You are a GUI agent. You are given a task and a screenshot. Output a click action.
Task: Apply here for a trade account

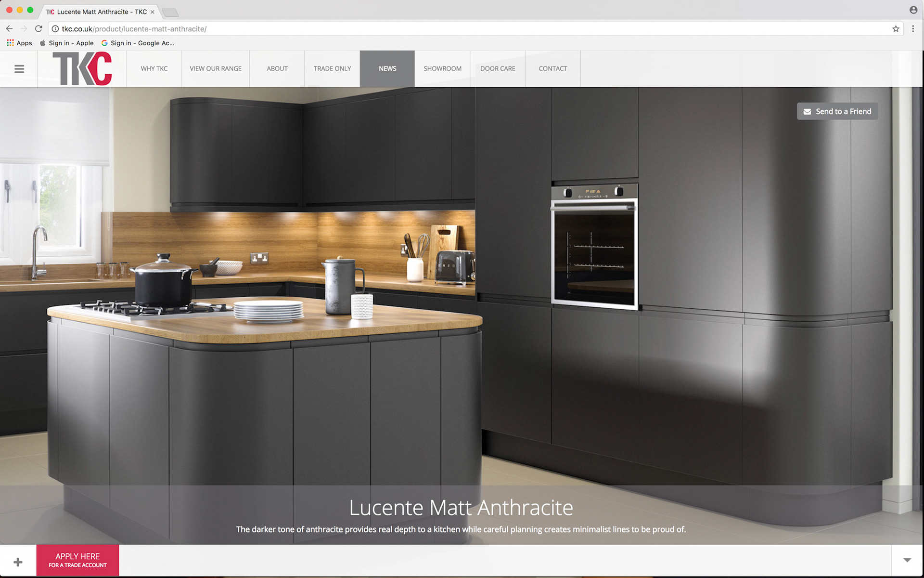click(x=77, y=560)
